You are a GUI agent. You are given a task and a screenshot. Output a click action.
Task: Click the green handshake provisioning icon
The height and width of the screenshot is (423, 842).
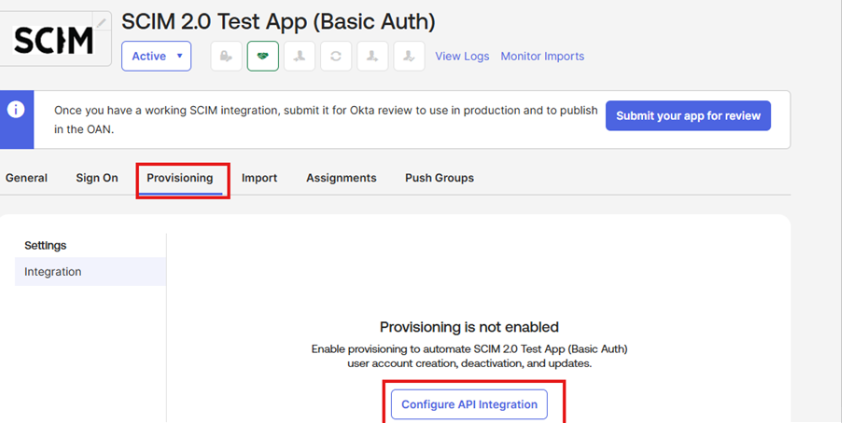pos(262,56)
